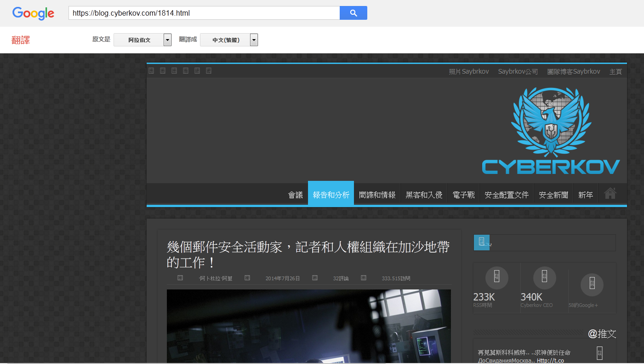644x364 pixels.
Task: Click the 2014年7月26日 date text
Action: tap(283, 278)
